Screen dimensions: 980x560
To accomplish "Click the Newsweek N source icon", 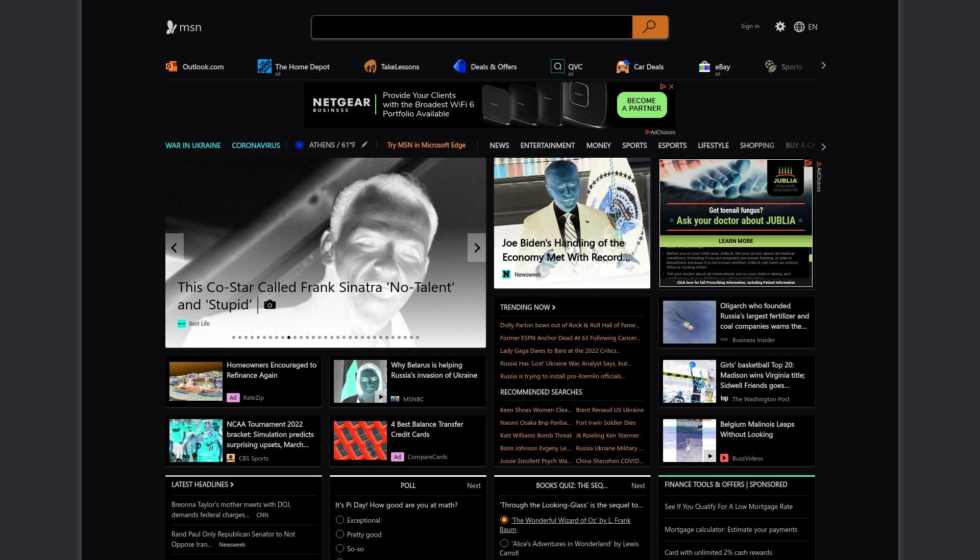I will click(x=506, y=274).
